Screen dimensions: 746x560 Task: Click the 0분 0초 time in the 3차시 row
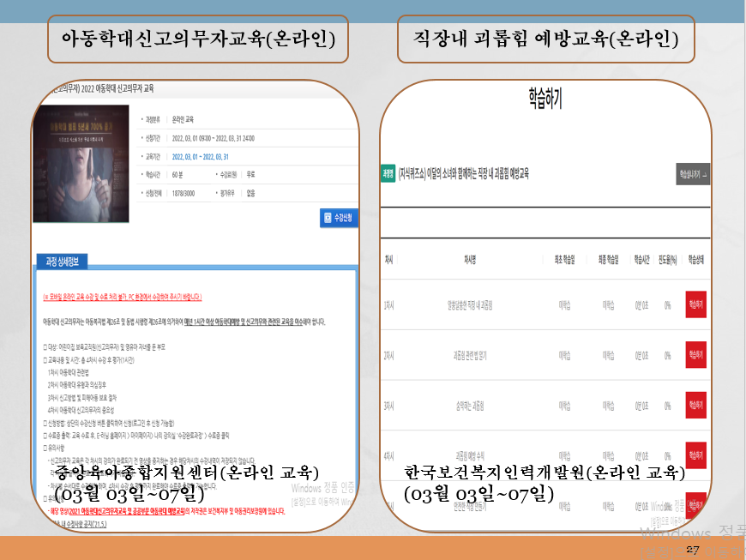641,406
